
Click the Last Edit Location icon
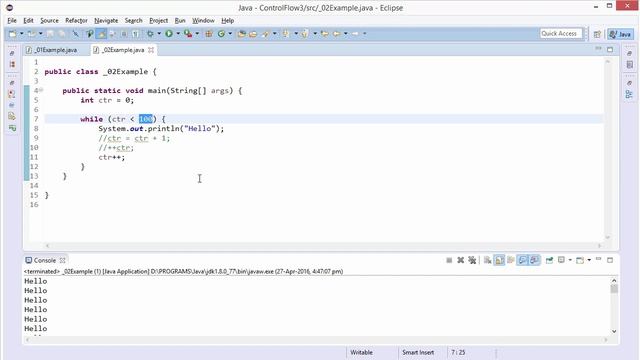[325, 34]
